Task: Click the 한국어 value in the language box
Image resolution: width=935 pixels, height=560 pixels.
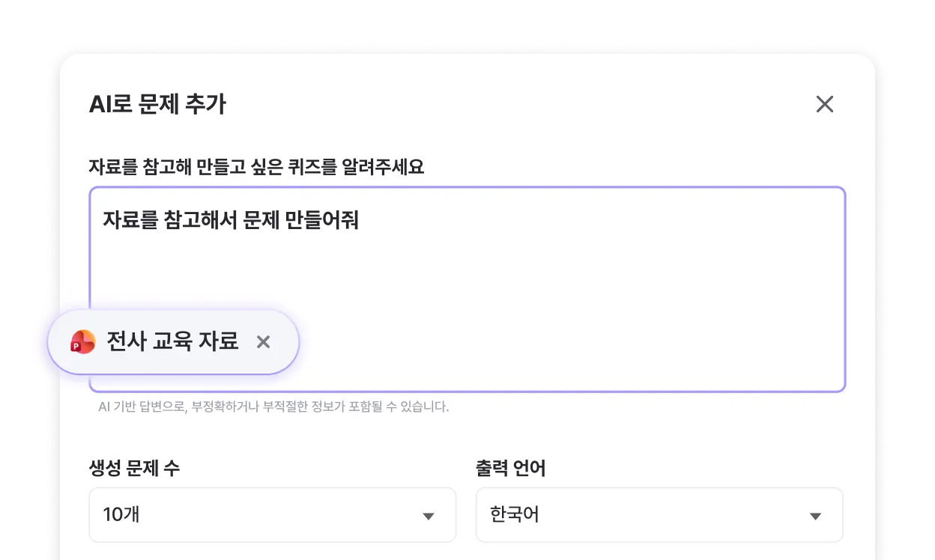Action: click(514, 515)
